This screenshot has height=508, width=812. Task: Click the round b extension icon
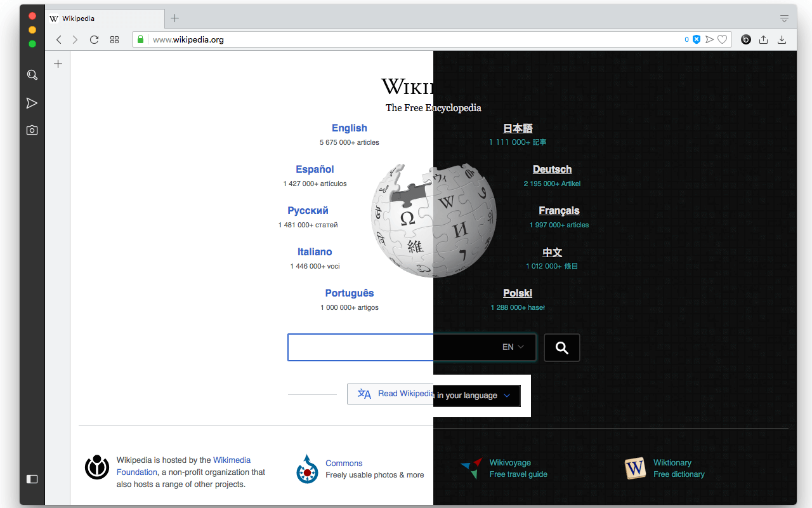746,39
